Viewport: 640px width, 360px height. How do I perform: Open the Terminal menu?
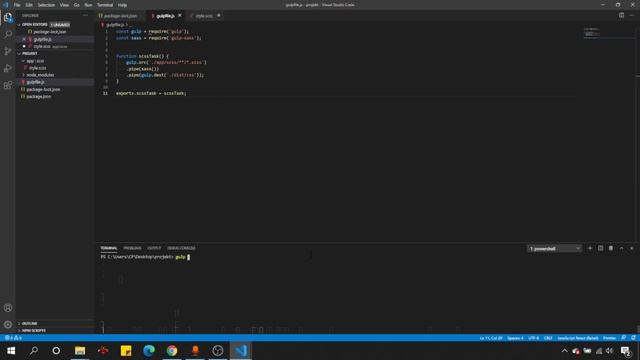pyautogui.click(x=105, y=5)
